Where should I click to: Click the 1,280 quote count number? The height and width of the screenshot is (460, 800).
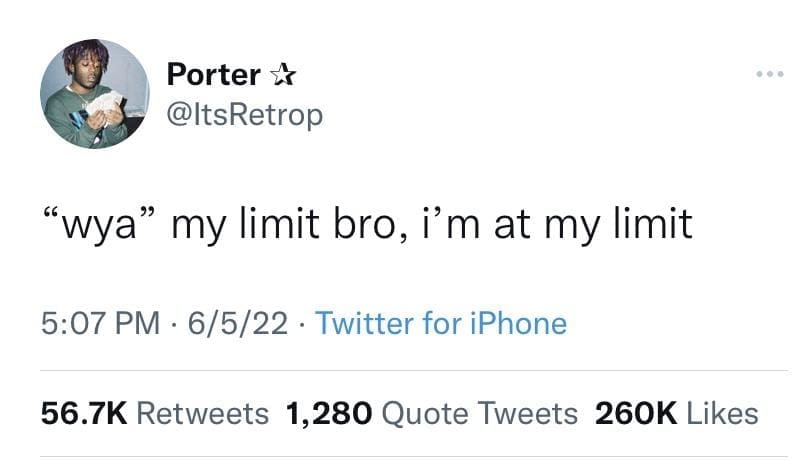click(x=328, y=413)
